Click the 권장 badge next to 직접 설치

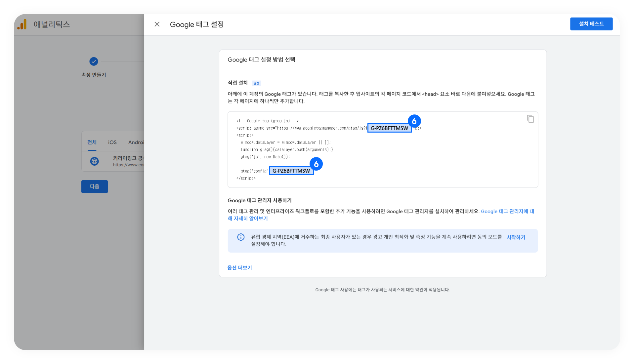[x=257, y=83]
